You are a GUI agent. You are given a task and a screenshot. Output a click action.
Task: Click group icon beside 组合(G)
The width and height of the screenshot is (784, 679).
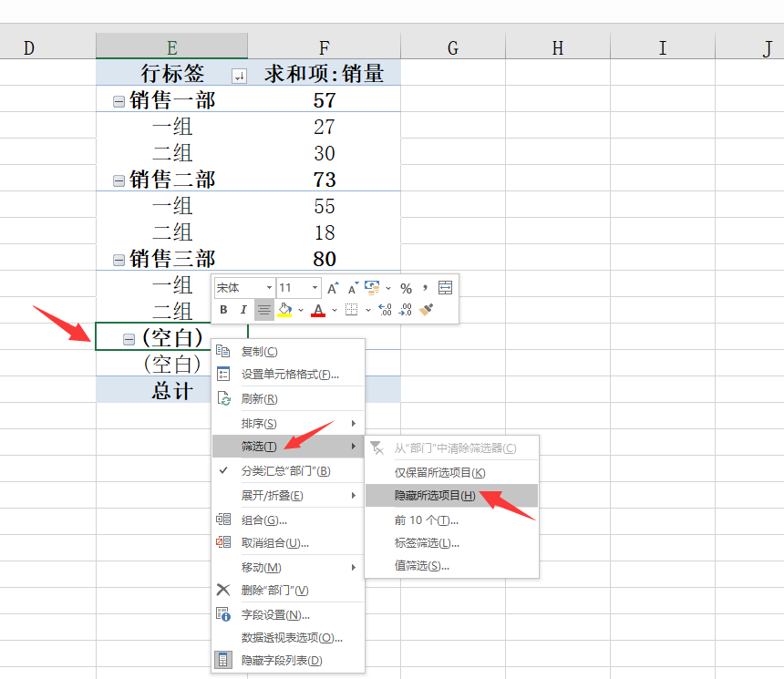(x=223, y=519)
